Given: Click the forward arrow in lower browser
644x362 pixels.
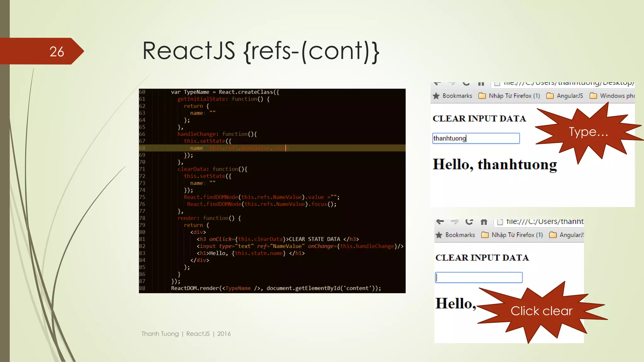Looking at the screenshot, I should click(454, 222).
